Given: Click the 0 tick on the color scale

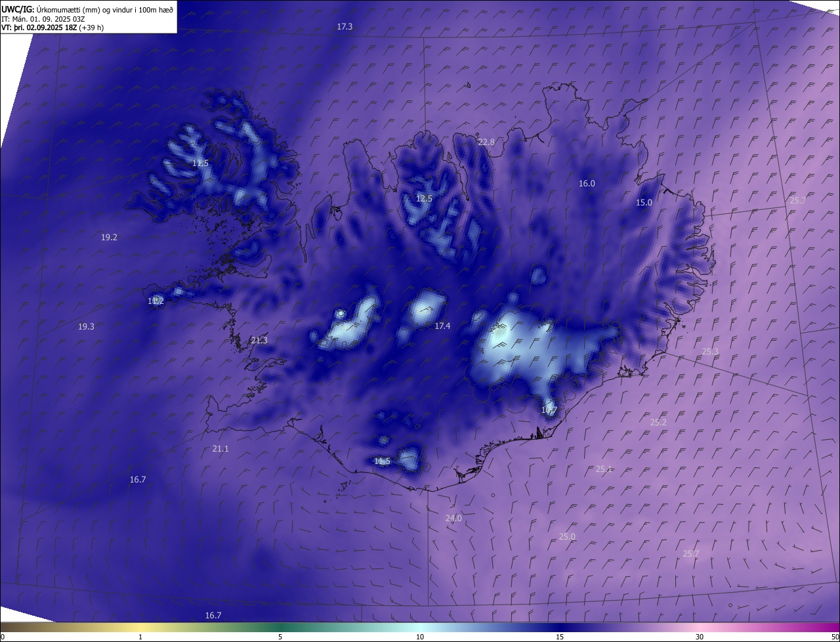Looking at the screenshot, I should 2,637.
